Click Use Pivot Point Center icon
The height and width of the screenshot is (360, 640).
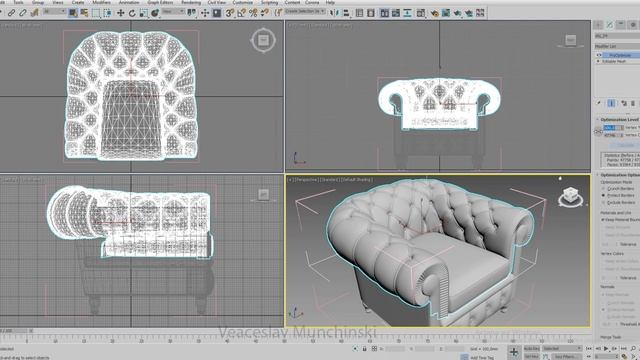[x=191, y=13]
